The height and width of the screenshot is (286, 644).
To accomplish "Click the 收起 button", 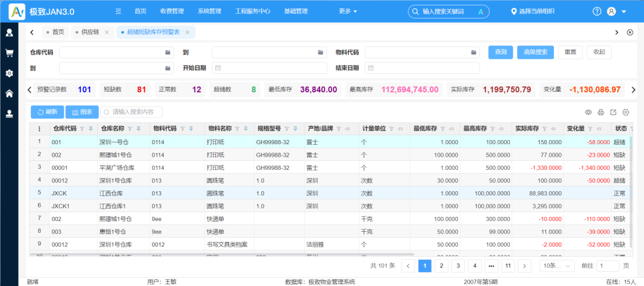I will tap(599, 52).
